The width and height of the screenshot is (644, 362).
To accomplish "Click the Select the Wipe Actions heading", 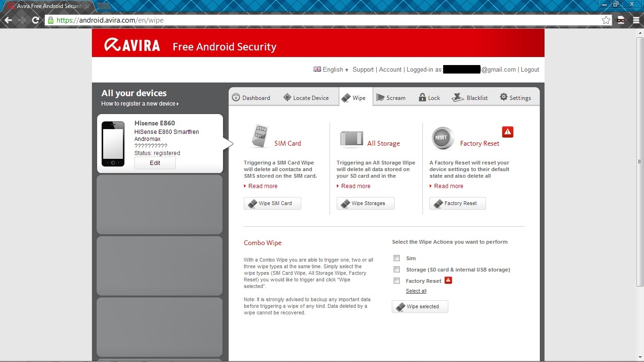I will coord(450,242).
